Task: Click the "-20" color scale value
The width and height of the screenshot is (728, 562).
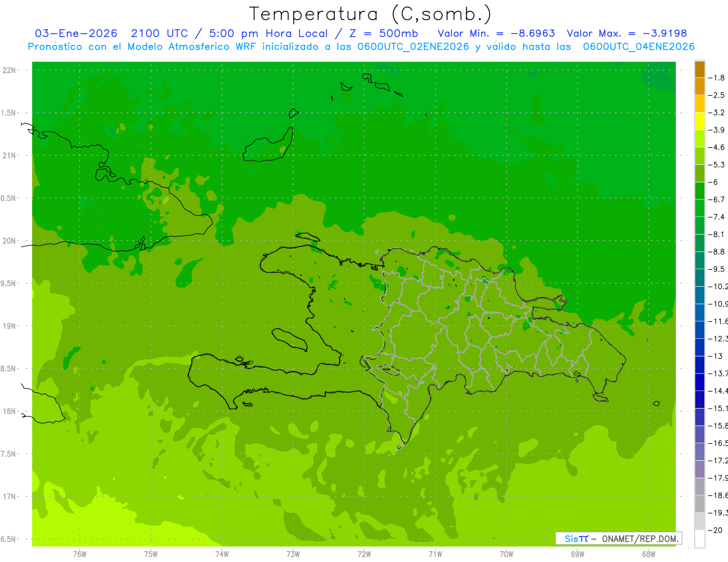Action: click(715, 530)
